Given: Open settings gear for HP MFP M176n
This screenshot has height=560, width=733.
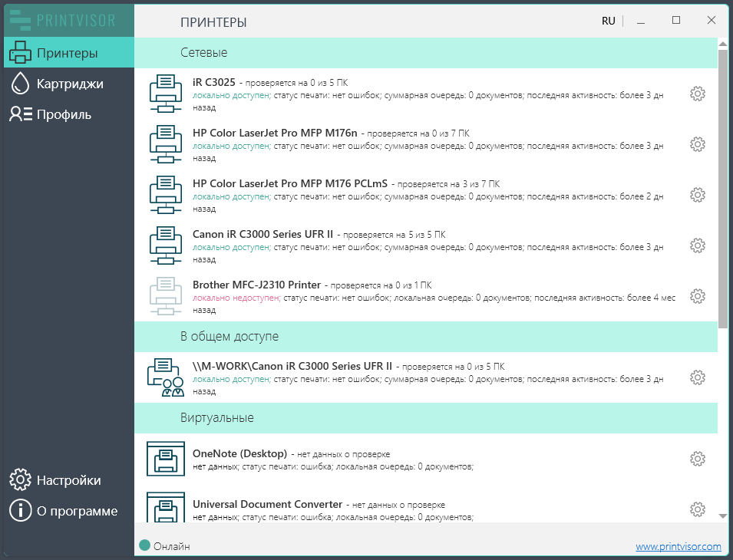Looking at the screenshot, I should click(x=698, y=144).
